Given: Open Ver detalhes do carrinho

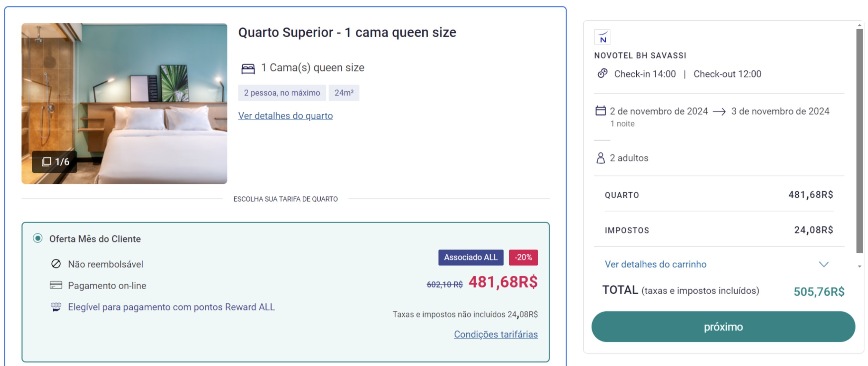Looking at the screenshot, I should point(655,264).
